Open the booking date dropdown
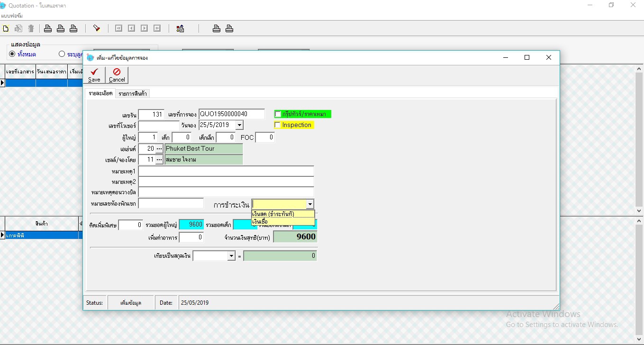Image resolution: width=644 pixels, height=345 pixels. (239, 125)
